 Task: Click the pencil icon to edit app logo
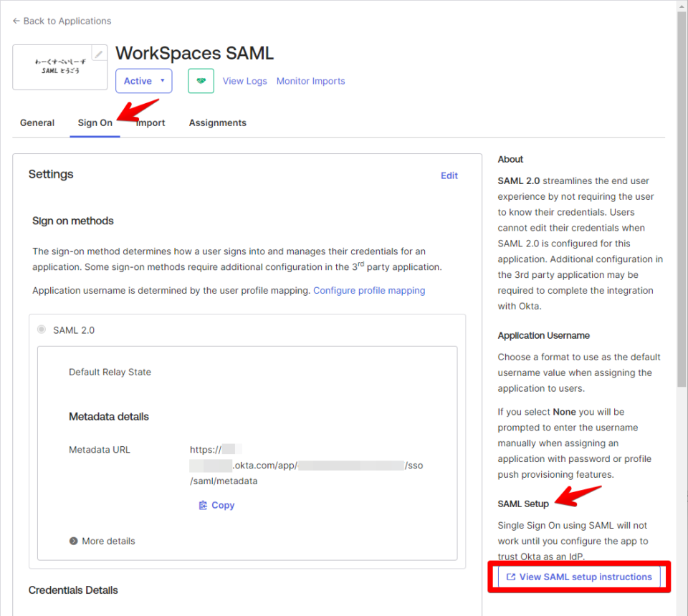click(99, 52)
